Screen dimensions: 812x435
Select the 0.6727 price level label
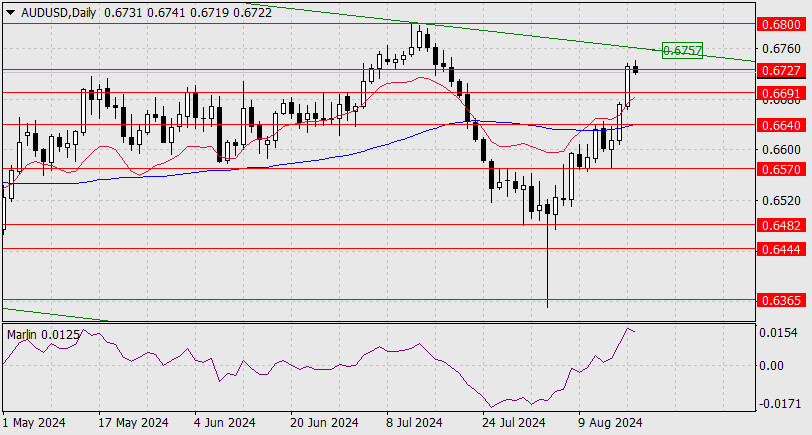781,70
